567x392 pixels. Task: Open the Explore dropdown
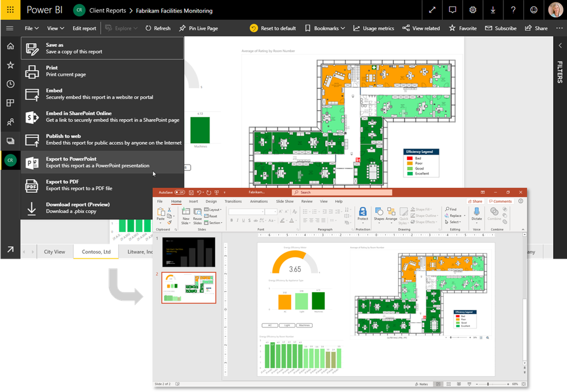coord(121,28)
